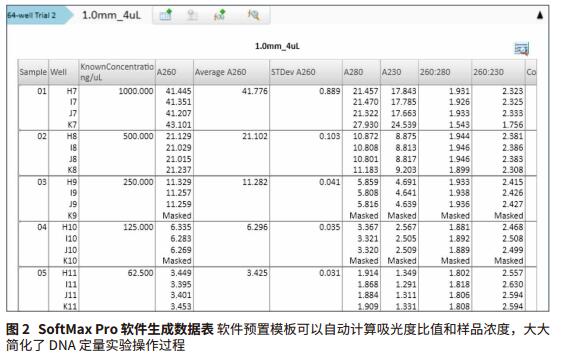The image size is (561, 360).
Task: Click the table settings icon above 260:230
Action: (x=521, y=49)
